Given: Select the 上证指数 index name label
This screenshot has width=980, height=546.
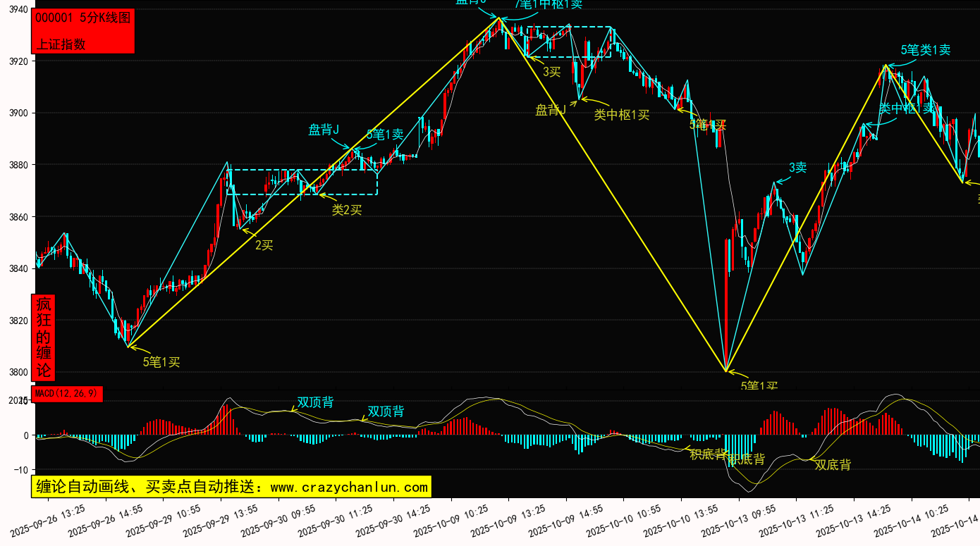Looking at the screenshot, I should click(x=61, y=44).
